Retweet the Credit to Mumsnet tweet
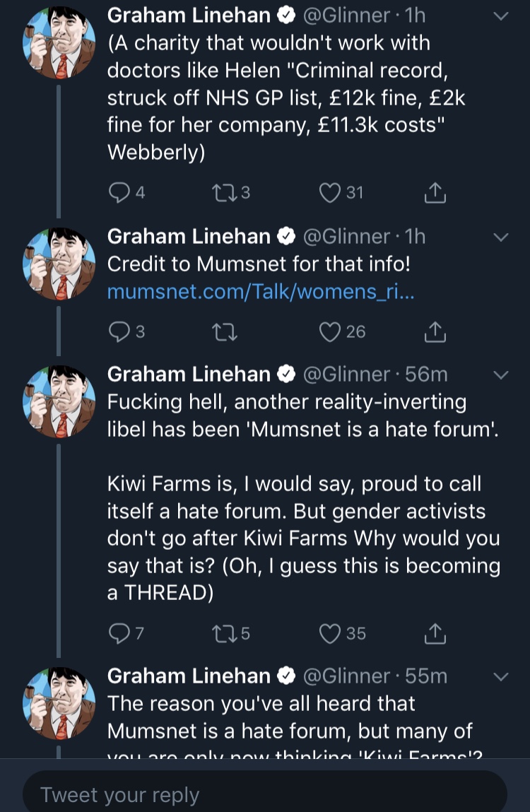The image size is (530, 812). [225, 331]
